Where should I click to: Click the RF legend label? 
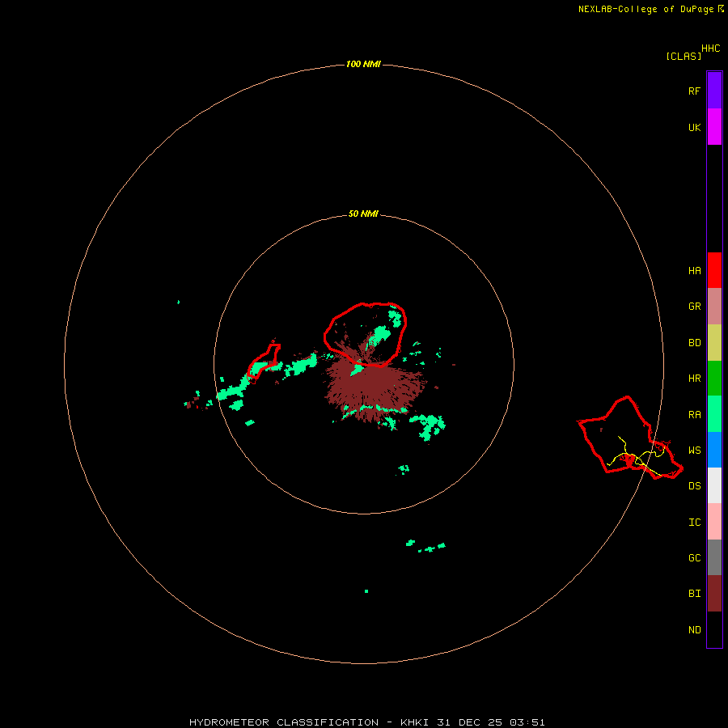click(x=694, y=91)
